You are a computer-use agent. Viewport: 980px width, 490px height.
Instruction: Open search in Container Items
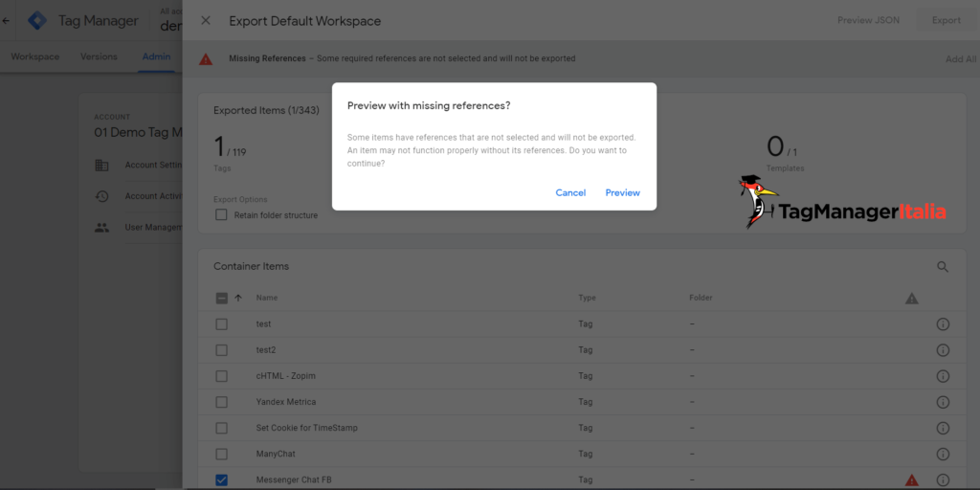click(943, 267)
